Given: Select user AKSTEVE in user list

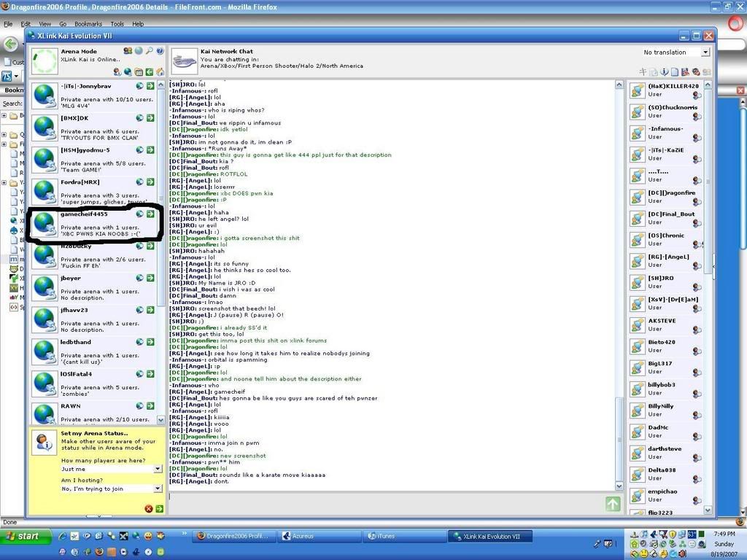Looking at the screenshot, I should [666, 324].
